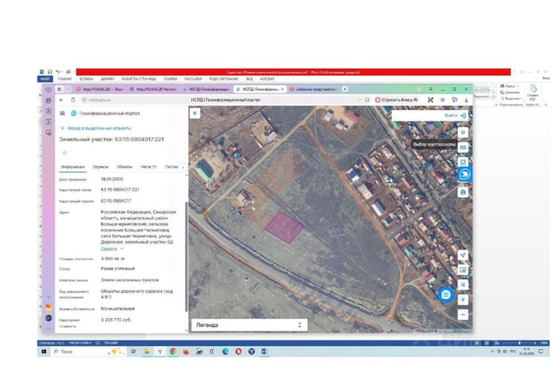Switch to the Информация tab
Viewport: 555px width, 392px height.
73,166
